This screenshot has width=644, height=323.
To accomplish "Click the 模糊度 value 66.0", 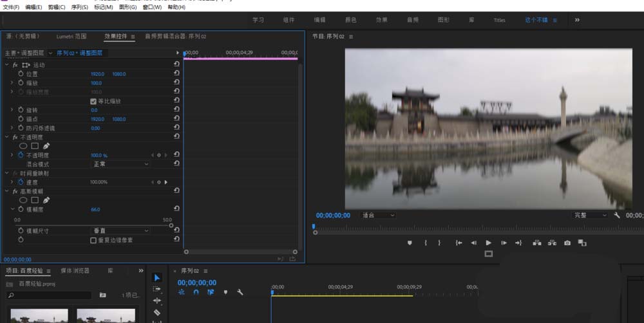I will (x=95, y=209).
